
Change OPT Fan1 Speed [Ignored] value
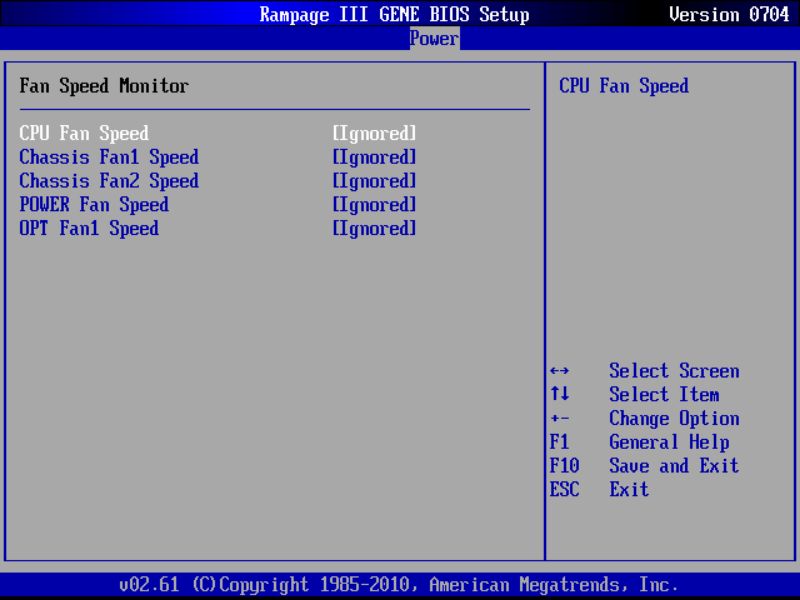pyautogui.click(x=374, y=228)
